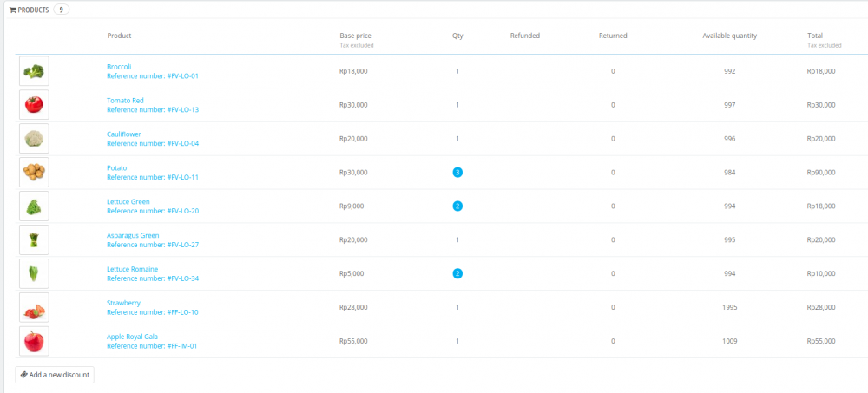Open the Potato product link
868x393 pixels.
point(117,167)
